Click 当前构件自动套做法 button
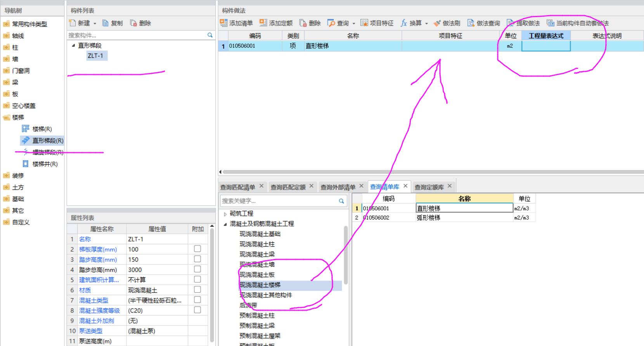644x346 pixels. pos(578,23)
